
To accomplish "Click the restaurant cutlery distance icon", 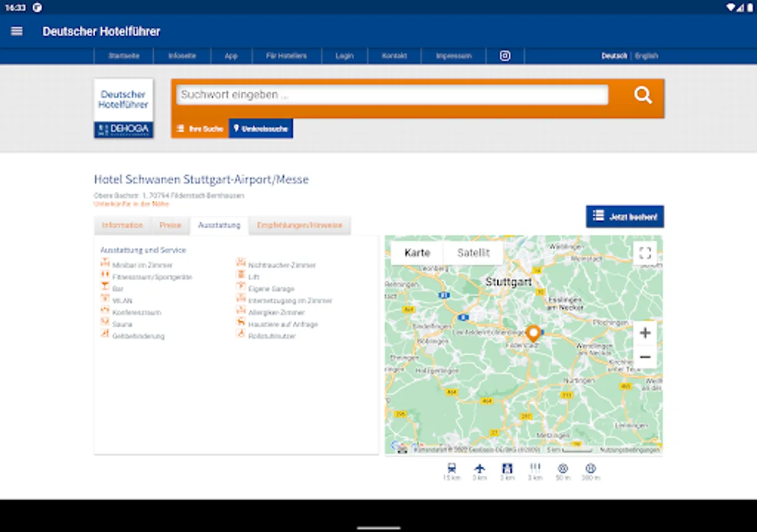I will tap(535, 468).
